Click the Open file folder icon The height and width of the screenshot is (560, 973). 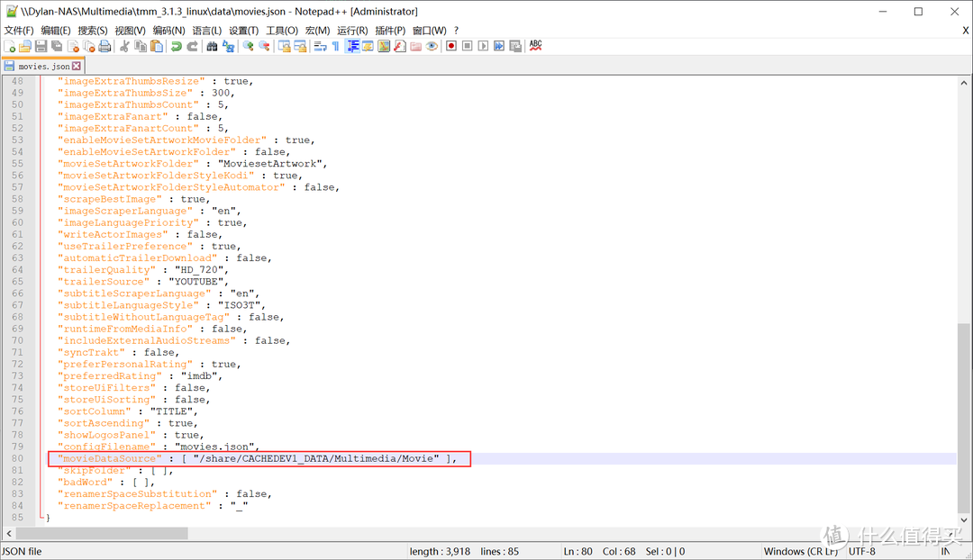pos(25,47)
